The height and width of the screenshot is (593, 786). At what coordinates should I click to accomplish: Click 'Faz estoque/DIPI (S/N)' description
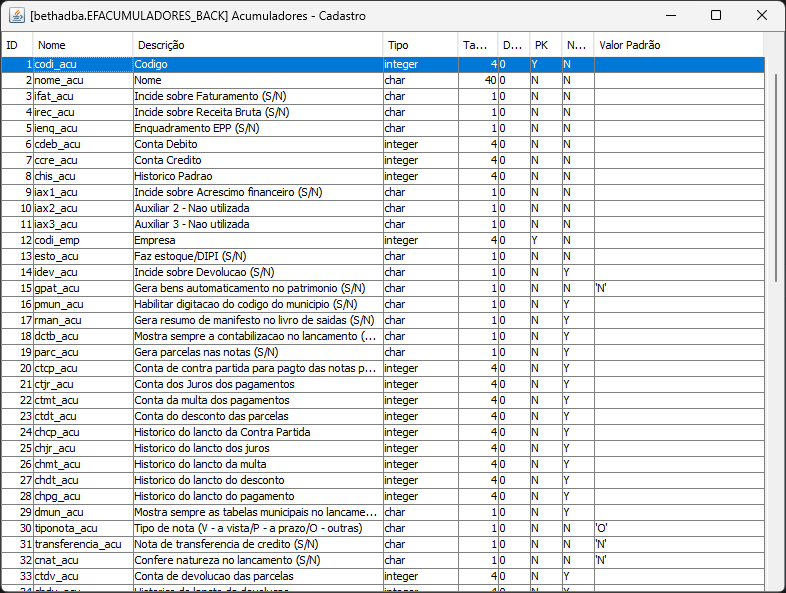(258, 257)
